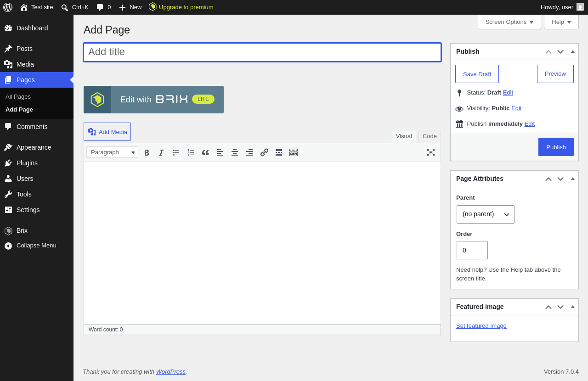Toggle bold formatting
This screenshot has height=381, width=588.
pyautogui.click(x=147, y=152)
